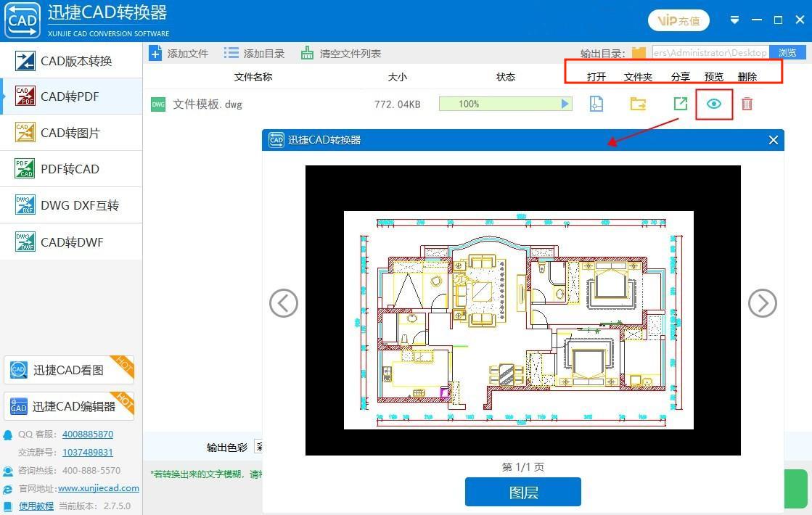812x515 pixels.
Task: Open the titlebar menu dropdown arrow
Action: click(734, 20)
